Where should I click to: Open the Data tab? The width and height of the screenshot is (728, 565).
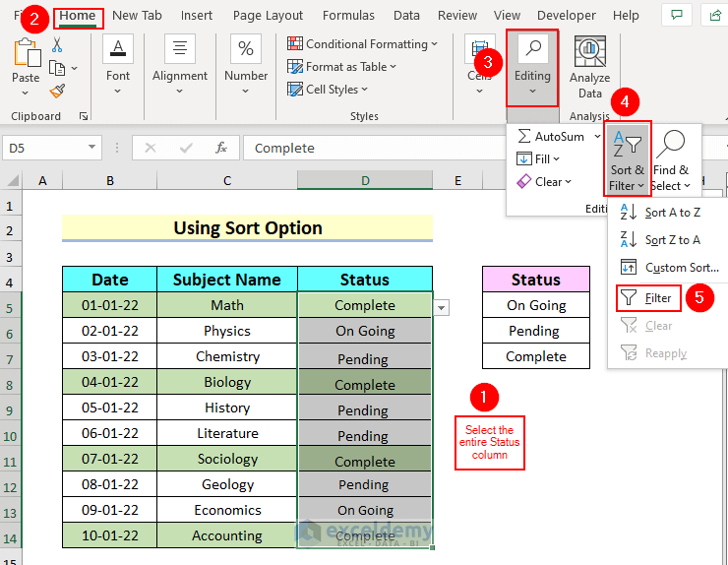pyautogui.click(x=406, y=16)
